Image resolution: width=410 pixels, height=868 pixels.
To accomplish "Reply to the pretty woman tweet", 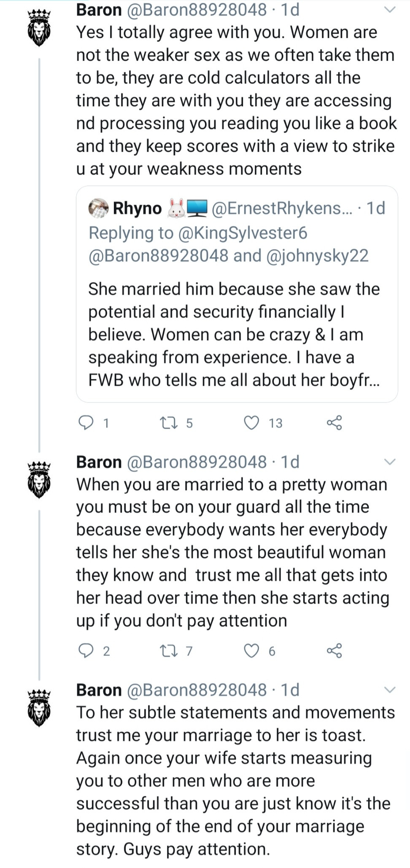I will pyautogui.click(x=86, y=651).
